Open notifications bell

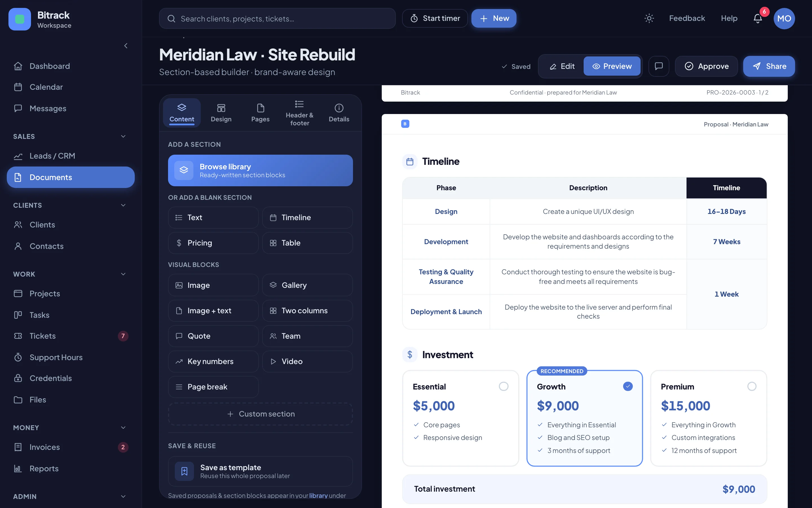click(x=758, y=18)
